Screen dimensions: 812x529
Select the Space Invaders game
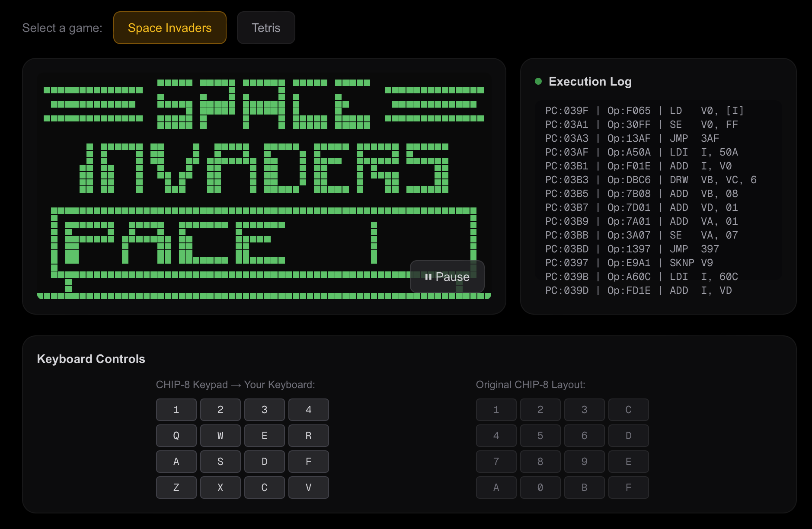tap(169, 28)
